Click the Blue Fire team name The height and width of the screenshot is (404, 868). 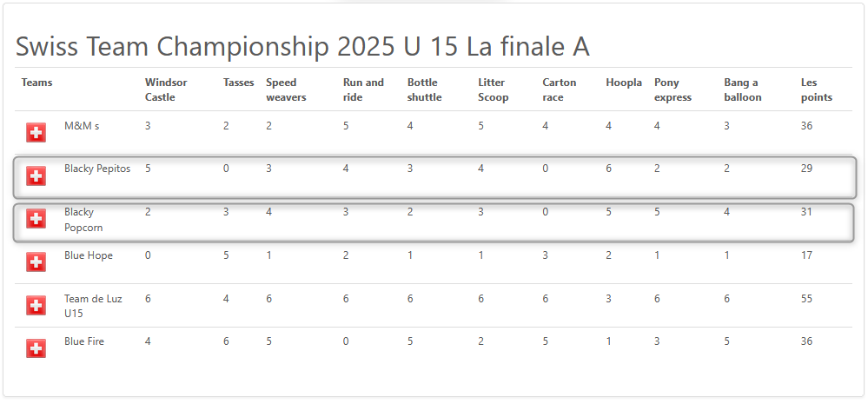point(84,341)
